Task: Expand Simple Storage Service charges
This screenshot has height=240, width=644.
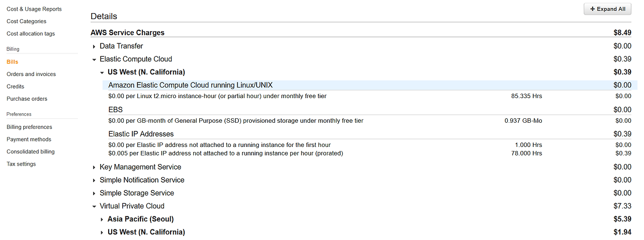Action: pyautogui.click(x=94, y=193)
